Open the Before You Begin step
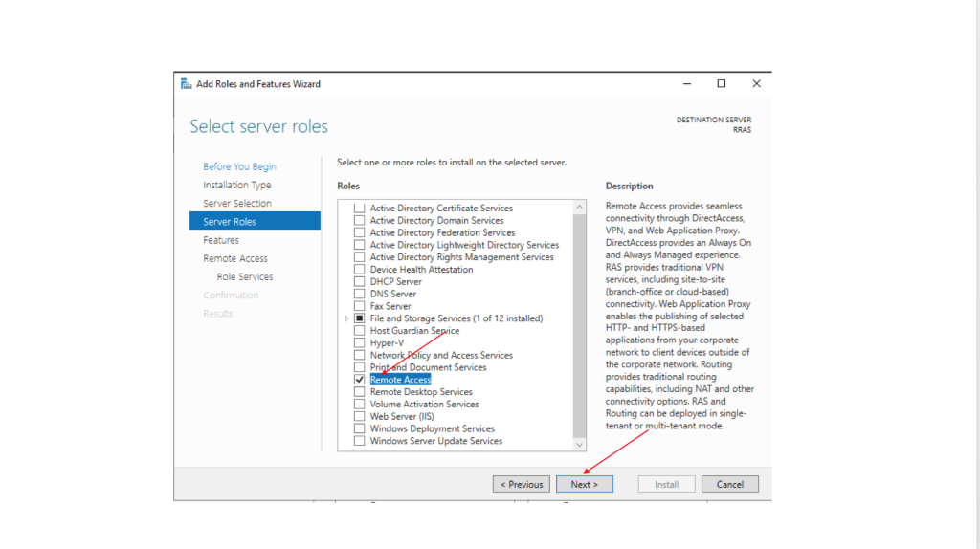This screenshot has width=980, height=549. coord(239,166)
